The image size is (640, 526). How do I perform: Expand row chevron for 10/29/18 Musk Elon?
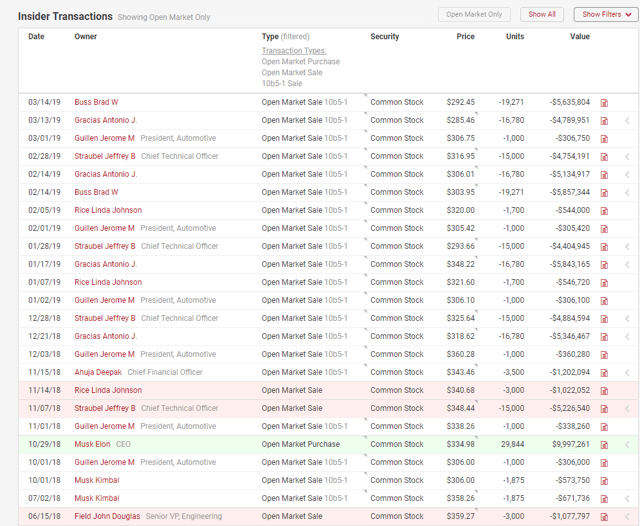point(627,444)
